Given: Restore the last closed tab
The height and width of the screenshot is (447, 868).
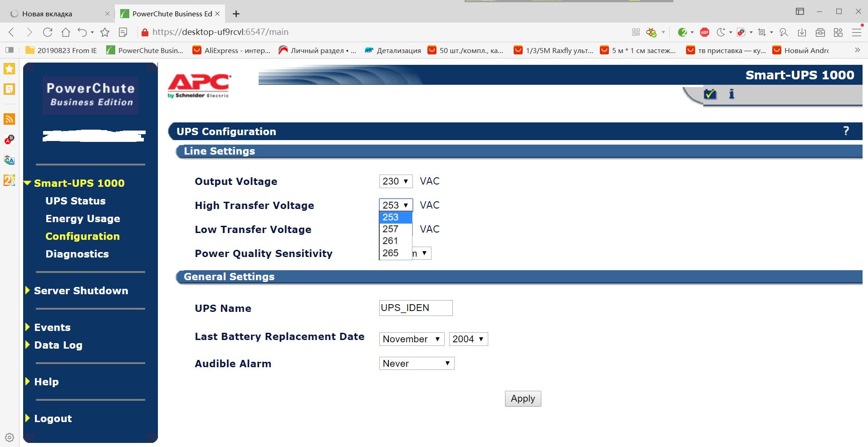Looking at the screenshot, I should pos(82,32).
